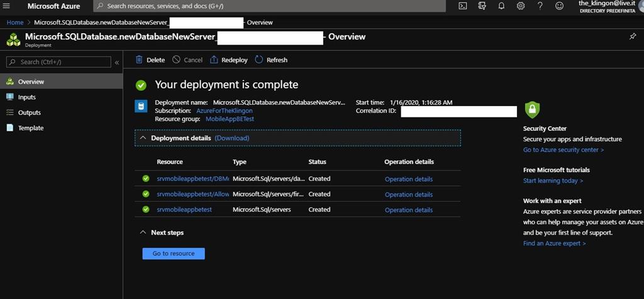Open Operation details for firewall rule row

point(409,194)
